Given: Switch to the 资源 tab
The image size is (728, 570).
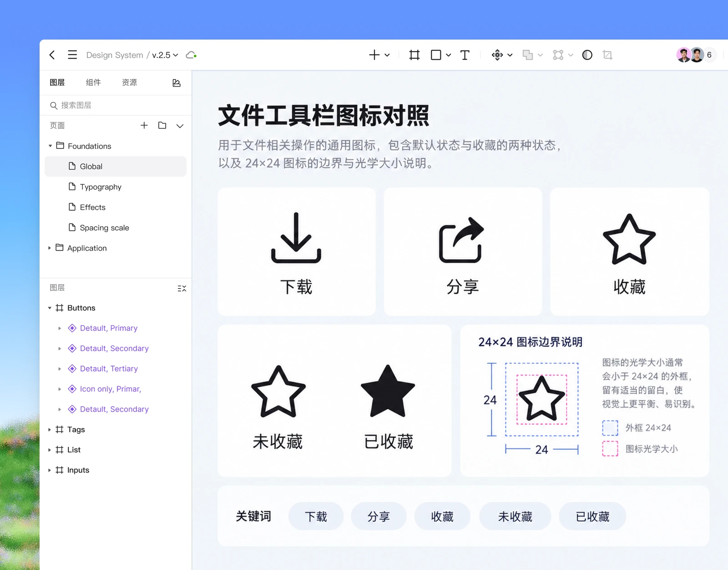Looking at the screenshot, I should (130, 82).
